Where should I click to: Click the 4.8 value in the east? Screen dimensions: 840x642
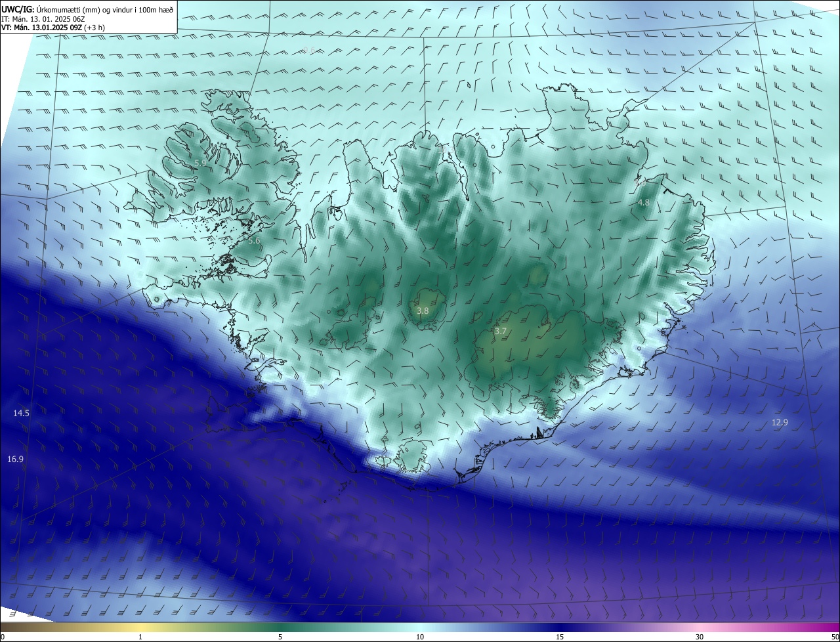coord(644,203)
